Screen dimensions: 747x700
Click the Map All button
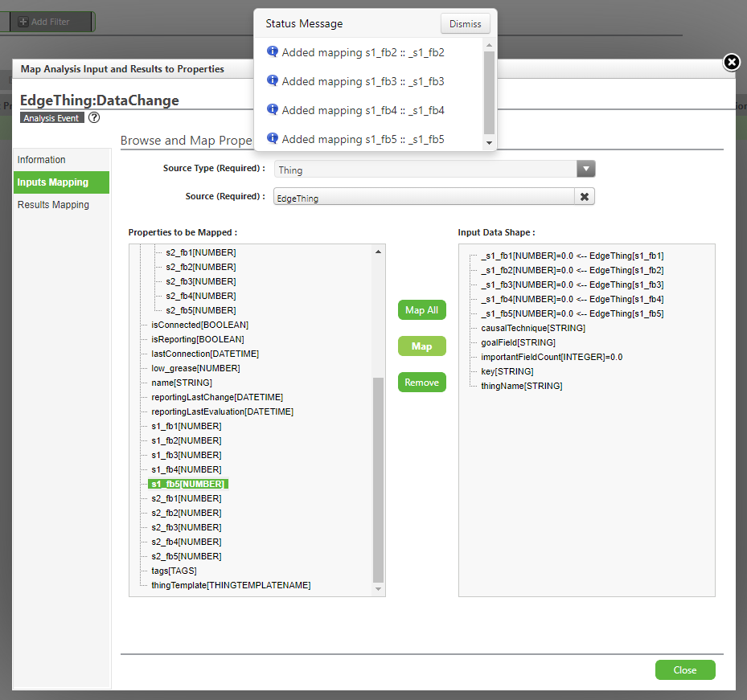pos(421,310)
